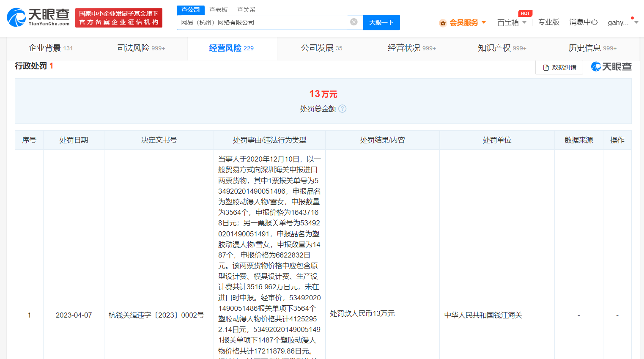Screen dimensions: 644x359
Task: Clear the search box with the × icon
Action: pos(354,22)
